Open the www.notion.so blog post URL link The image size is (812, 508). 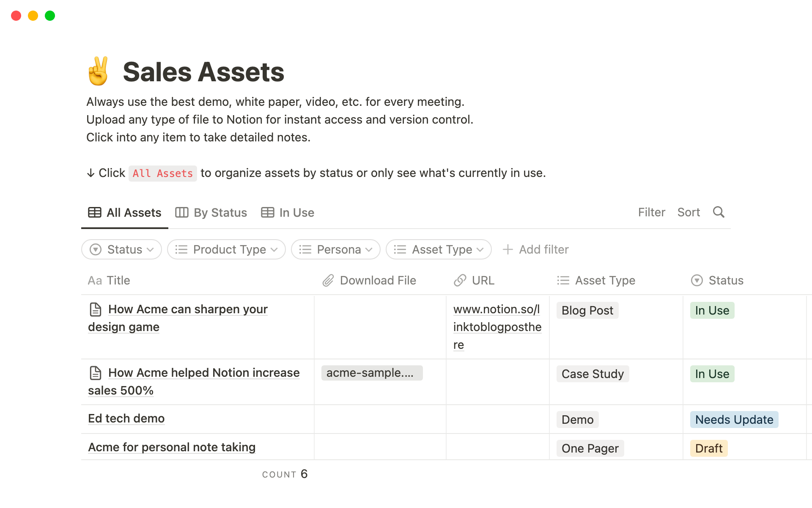click(x=497, y=327)
